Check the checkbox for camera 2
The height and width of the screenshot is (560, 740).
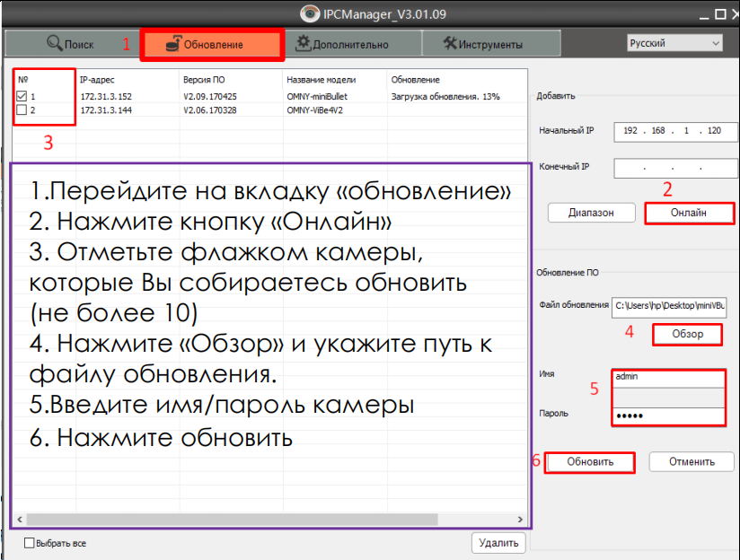(22, 110)
